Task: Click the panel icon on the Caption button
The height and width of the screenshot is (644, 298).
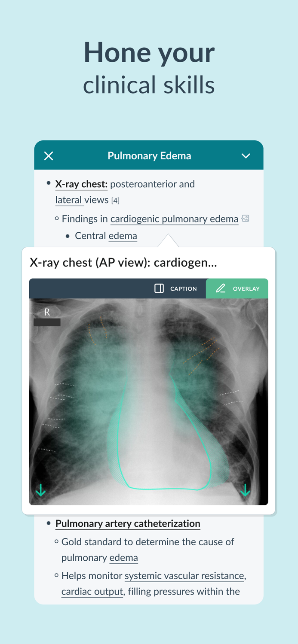Action: [158, 289]
